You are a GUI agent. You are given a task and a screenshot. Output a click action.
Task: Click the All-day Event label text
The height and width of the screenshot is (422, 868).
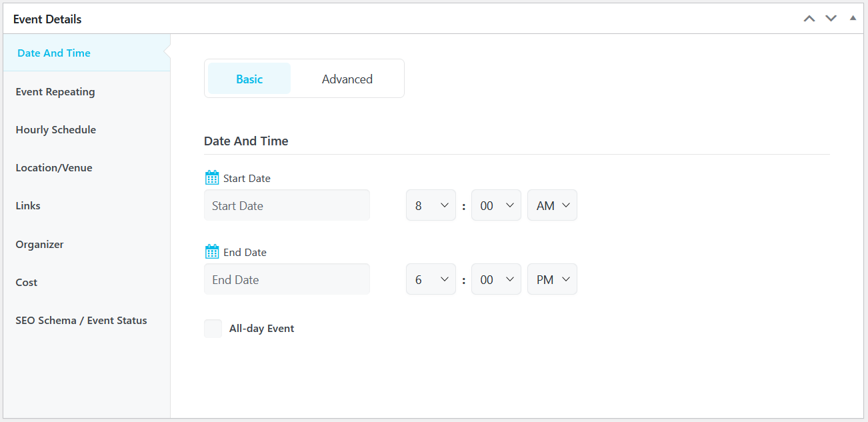[x=261, y=328]
